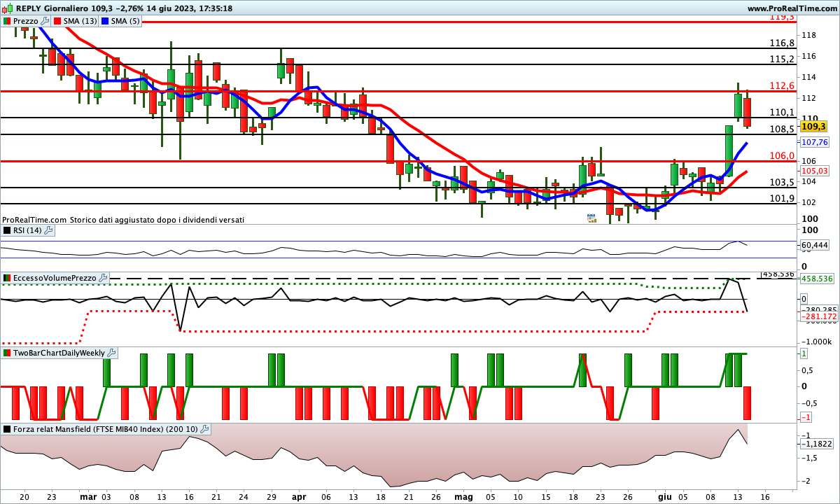Viewport: 840px width, 504px height.
Task: Click the red 106,0 level label
Action: (781, 155)
